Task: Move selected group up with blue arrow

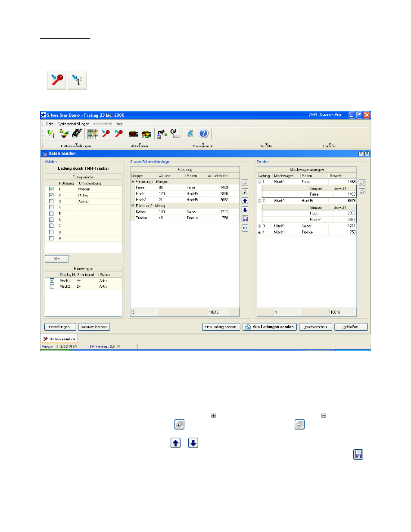Action: pos(245,201)
